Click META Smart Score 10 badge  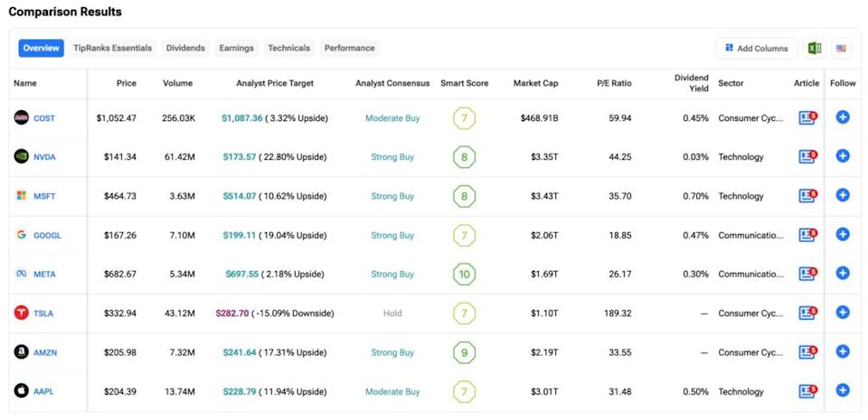coord(465,275)
